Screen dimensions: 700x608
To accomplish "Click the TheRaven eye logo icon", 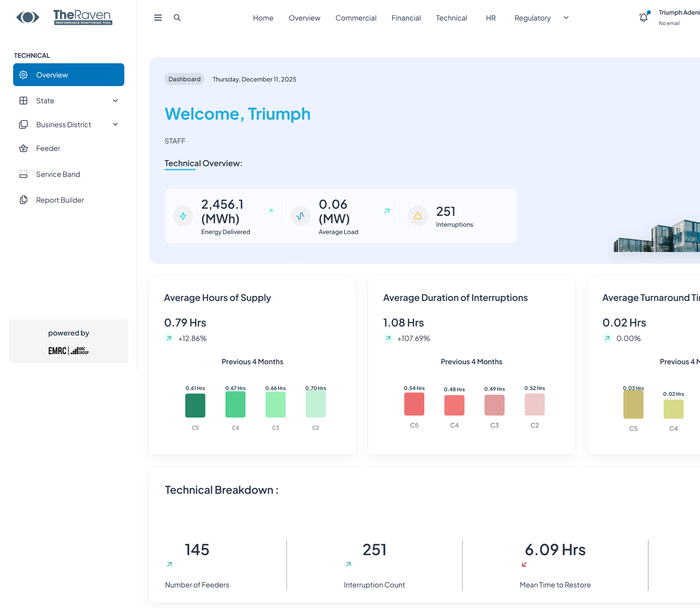I will pyautogui.click(x=27, y=17).
